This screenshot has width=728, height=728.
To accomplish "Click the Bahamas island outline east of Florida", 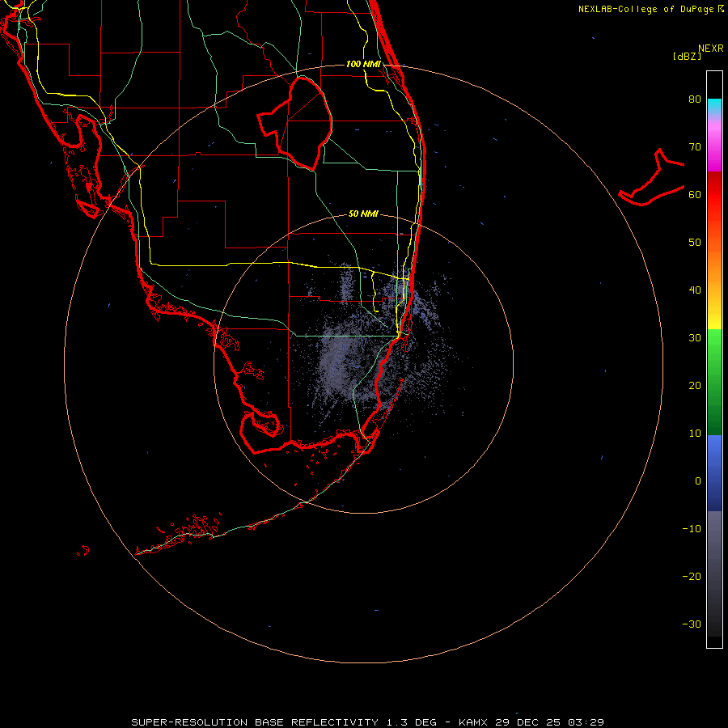I will pos(652,177).
